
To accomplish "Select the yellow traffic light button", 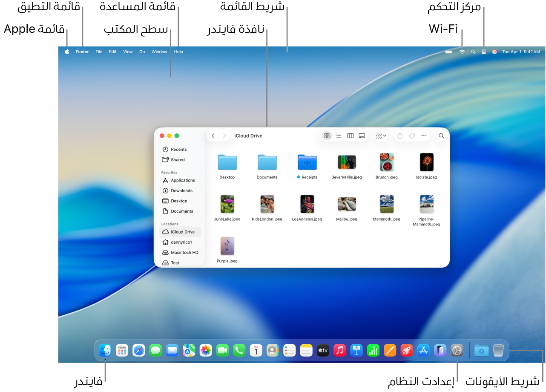I will click(x=168, y=135).
